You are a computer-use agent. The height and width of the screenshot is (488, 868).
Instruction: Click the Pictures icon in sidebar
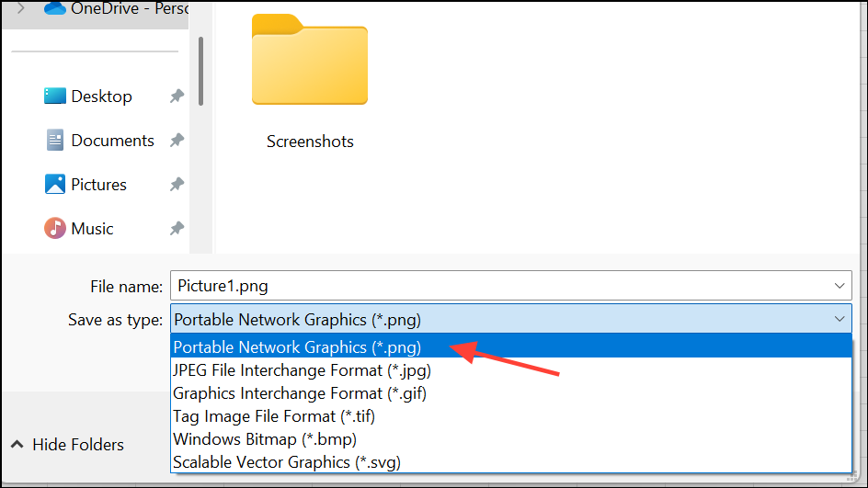click(55, 185)
